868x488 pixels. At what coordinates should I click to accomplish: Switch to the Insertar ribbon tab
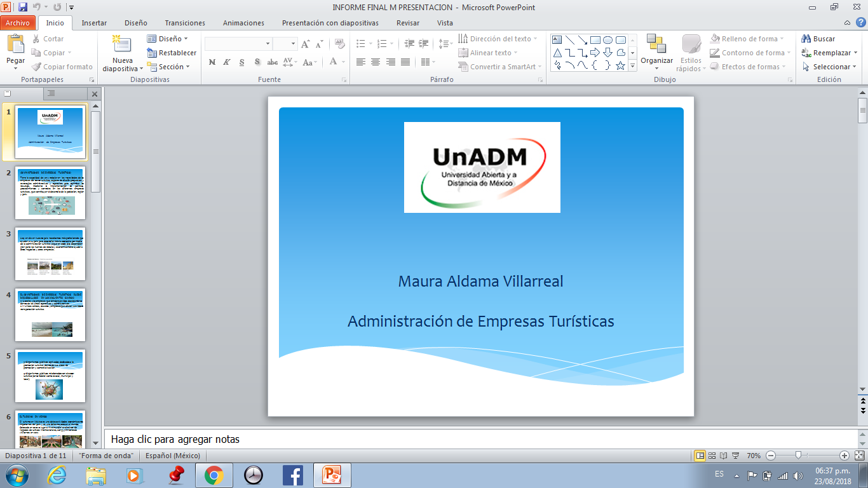93,22
